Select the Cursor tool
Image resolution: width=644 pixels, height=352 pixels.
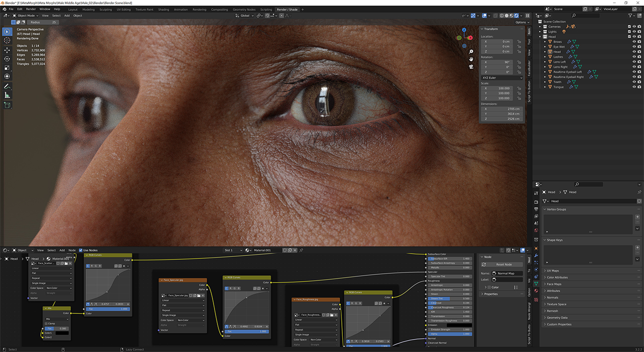7,41
